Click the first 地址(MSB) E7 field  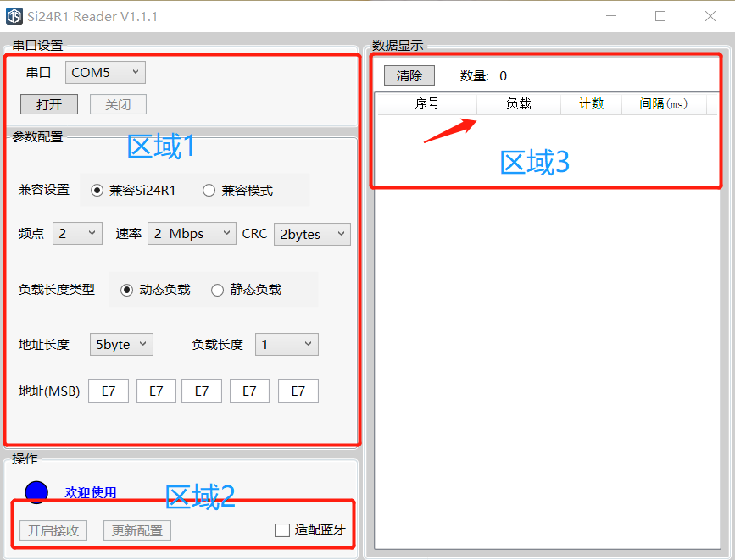tap(109, 391)
